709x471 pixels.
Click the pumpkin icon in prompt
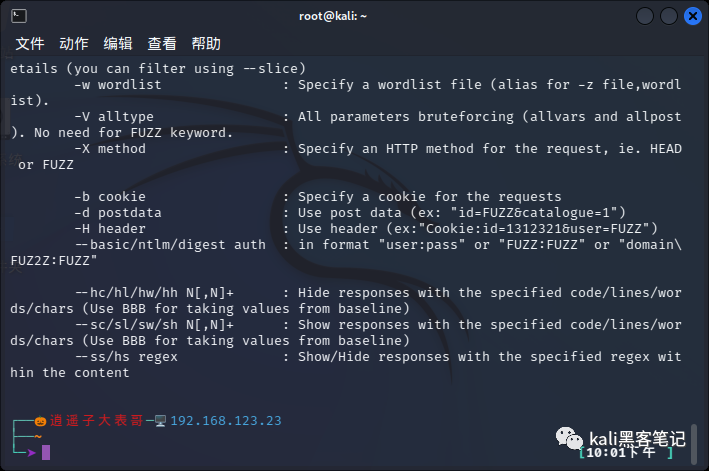tap(40, 421)
